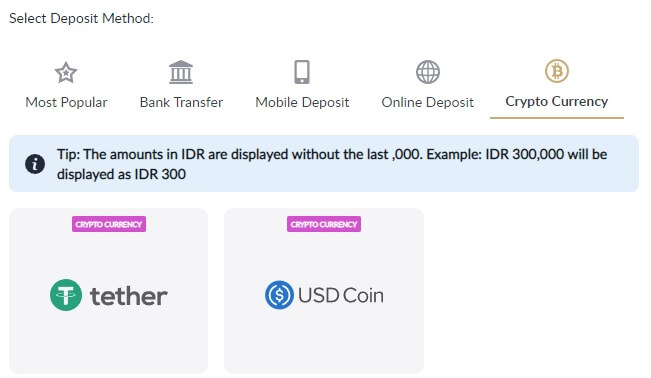Choose the tether deposit card

pos(108,291)
